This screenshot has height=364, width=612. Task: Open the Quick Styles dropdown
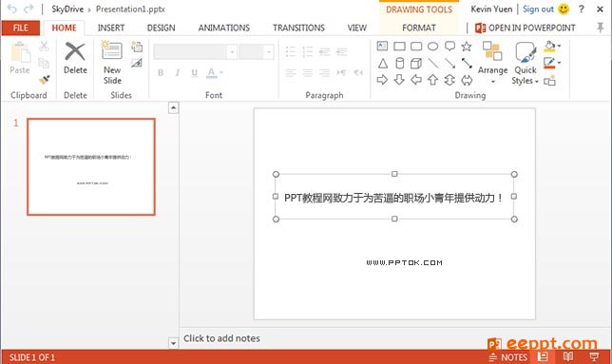pos(526,64)
